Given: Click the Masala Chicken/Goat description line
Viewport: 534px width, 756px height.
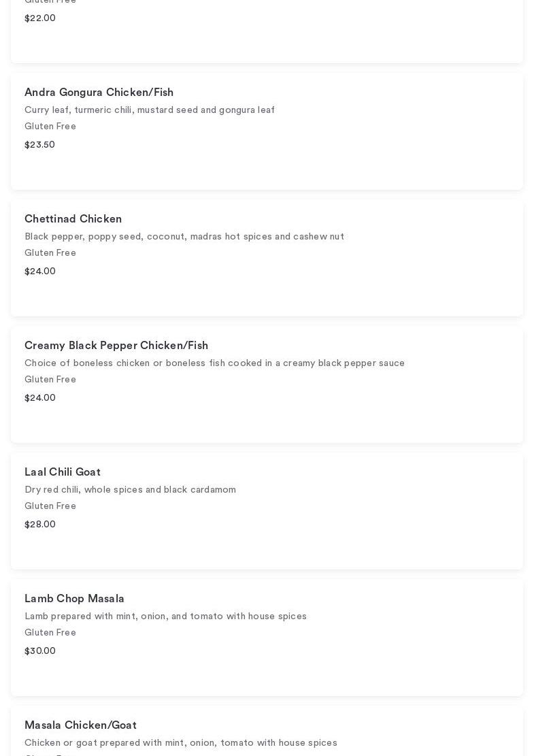Looking at the screenshot, I should pos(181,743).
